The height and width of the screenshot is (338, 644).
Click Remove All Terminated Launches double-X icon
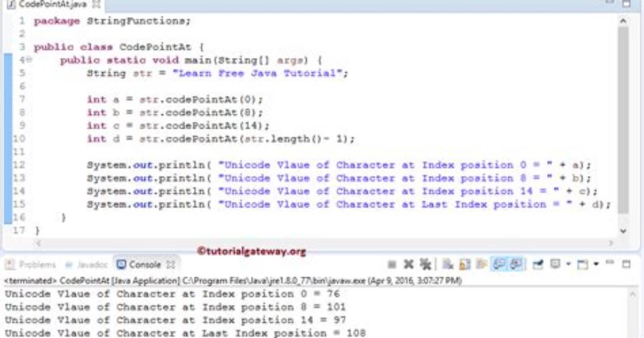pyautogui.click(x=425, y=264)
